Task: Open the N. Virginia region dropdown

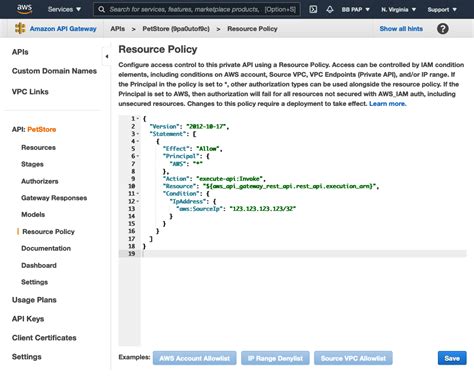Action: 399,9
